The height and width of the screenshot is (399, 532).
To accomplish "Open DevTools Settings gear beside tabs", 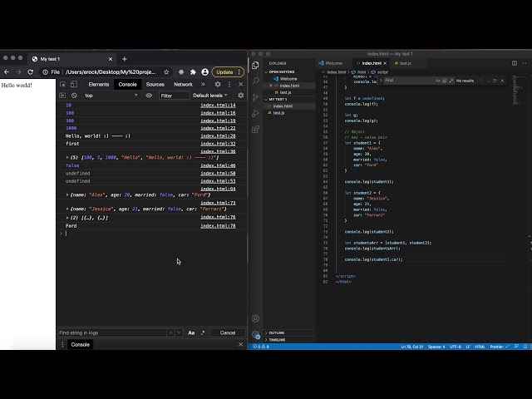I will [x=218, y=85].
